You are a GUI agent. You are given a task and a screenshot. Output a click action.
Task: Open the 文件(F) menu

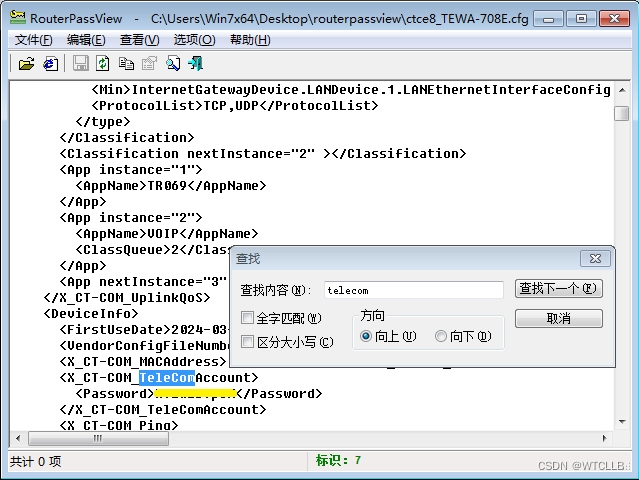point(34,40)
